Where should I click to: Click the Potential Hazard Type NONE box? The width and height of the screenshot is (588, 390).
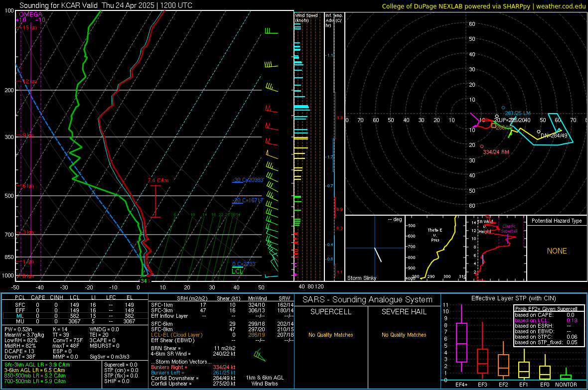click(x=557, y=251)
